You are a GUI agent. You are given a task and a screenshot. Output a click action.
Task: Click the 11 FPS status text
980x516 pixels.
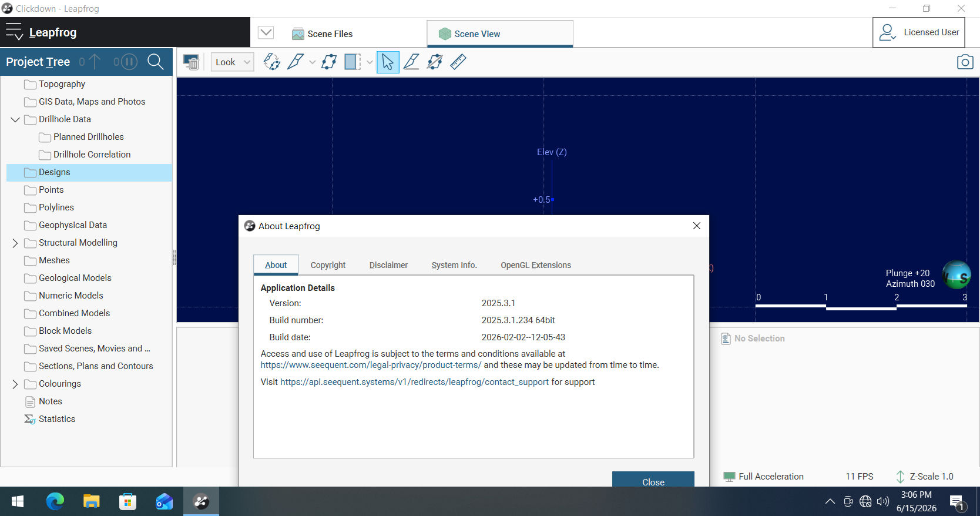point(859,477)
